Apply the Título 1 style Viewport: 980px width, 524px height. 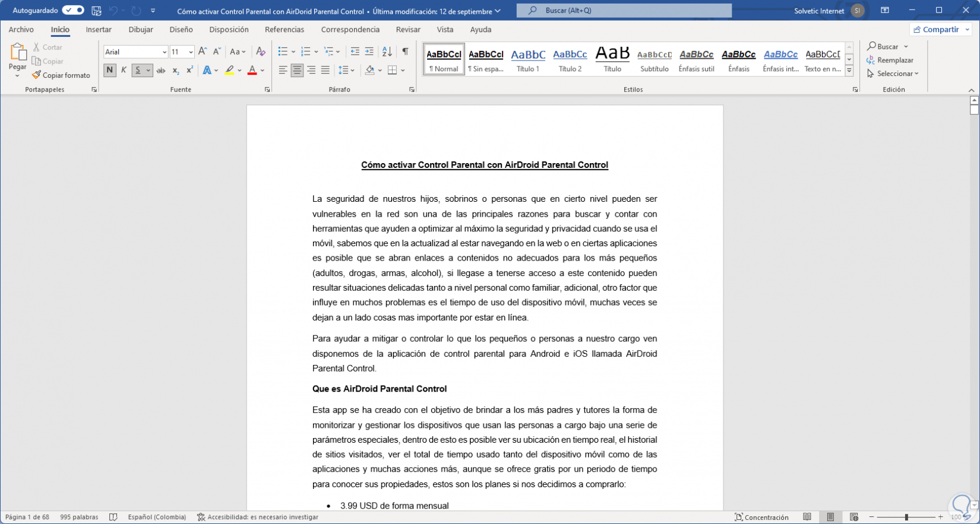528,60
